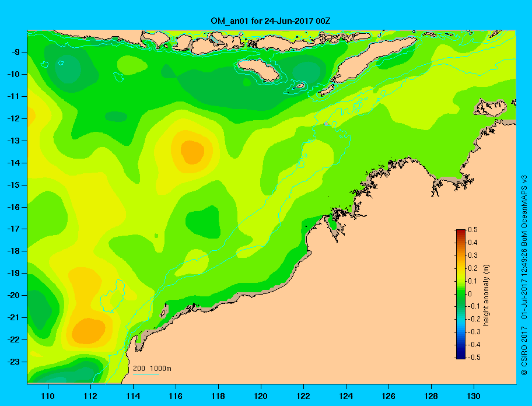Viewport: 532px width, 406px height.
Task: Click the longitude label 114
Action: coord(133,396)
